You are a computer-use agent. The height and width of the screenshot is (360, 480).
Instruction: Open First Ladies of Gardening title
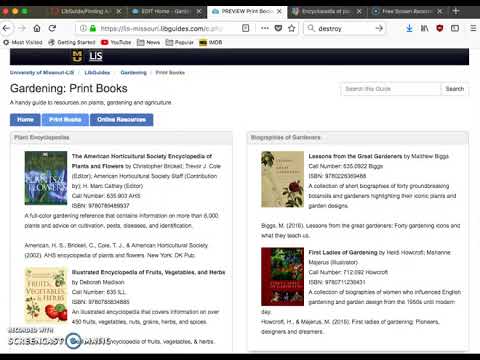coord(343,253)
